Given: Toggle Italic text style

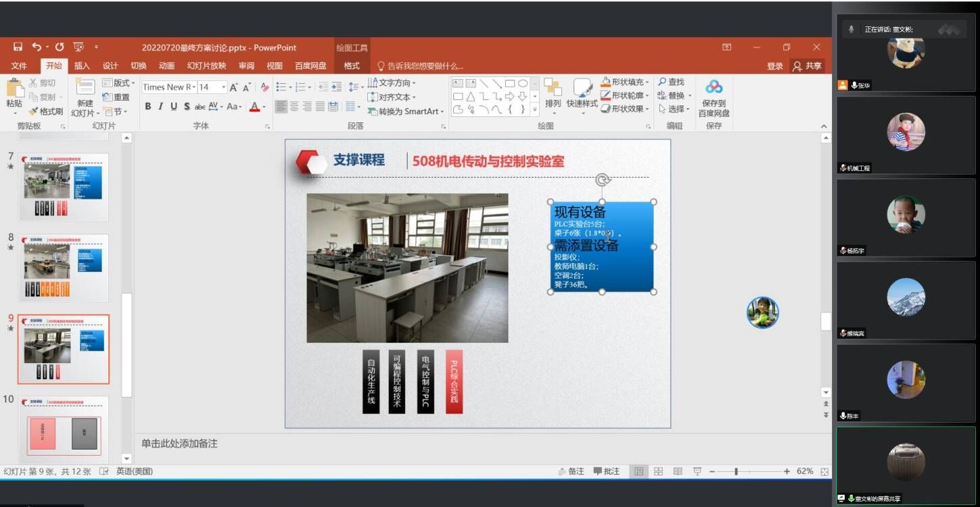Looking at the screenshot, I should (160, 106).
